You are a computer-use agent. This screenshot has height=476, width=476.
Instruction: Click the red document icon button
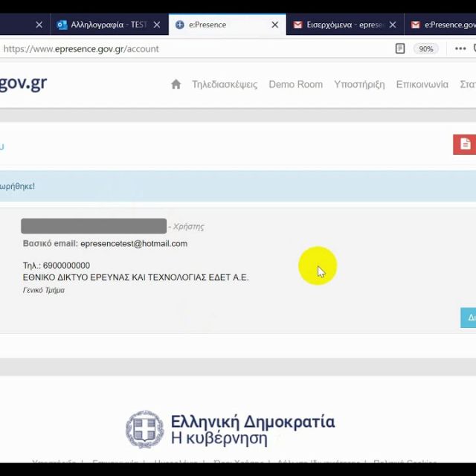pyautogui.click(x=464, y=144)
